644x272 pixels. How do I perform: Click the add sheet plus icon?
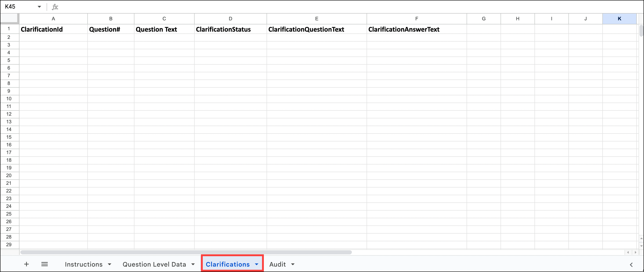26,264
